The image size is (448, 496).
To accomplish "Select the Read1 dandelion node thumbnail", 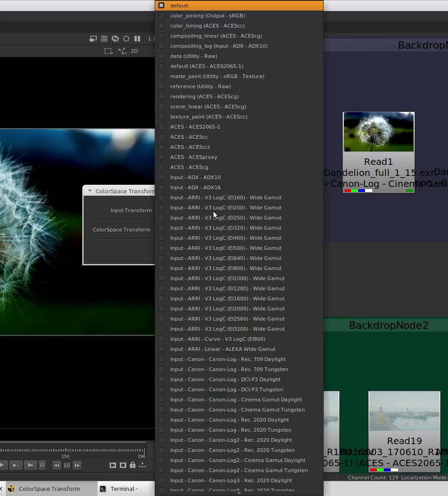I will (x=379, y=132).
